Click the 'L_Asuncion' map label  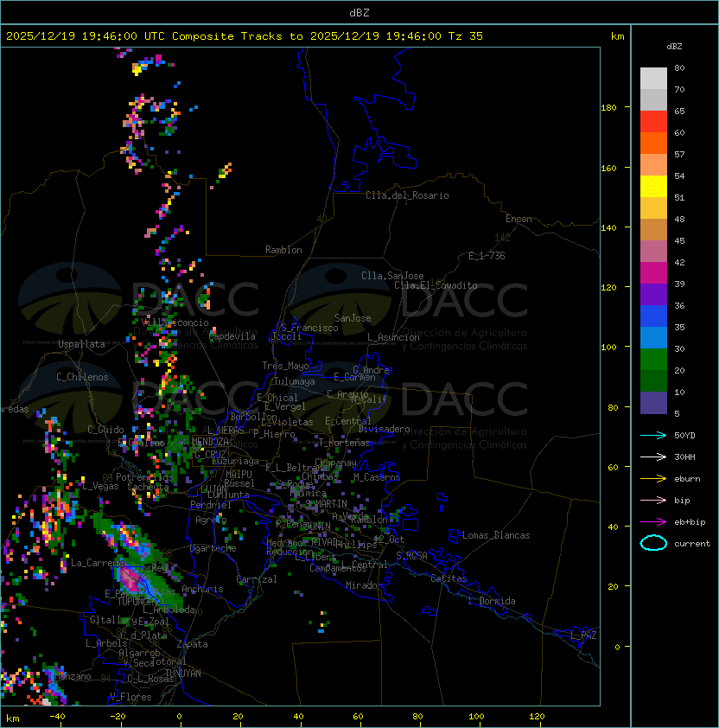pos(393,337)
